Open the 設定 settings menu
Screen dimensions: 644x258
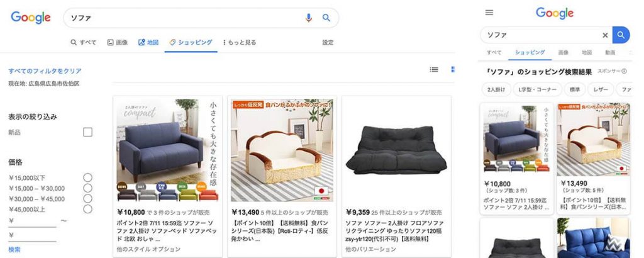coord(328,42)
